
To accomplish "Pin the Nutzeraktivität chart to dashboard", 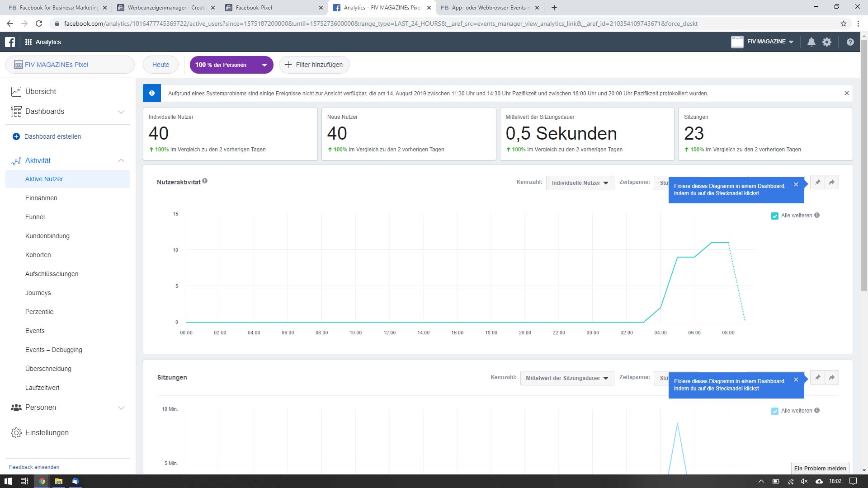I will pyautogui.click(x=817, y=183).
